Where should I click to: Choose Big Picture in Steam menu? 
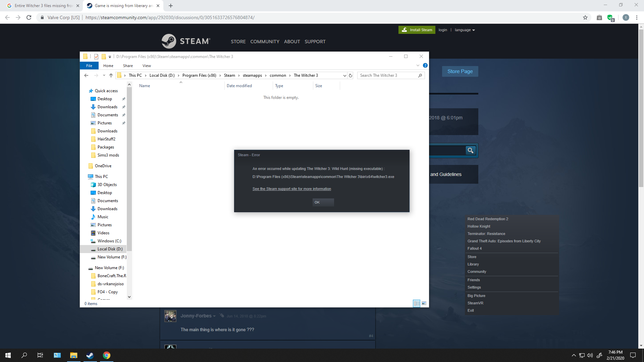476,296
